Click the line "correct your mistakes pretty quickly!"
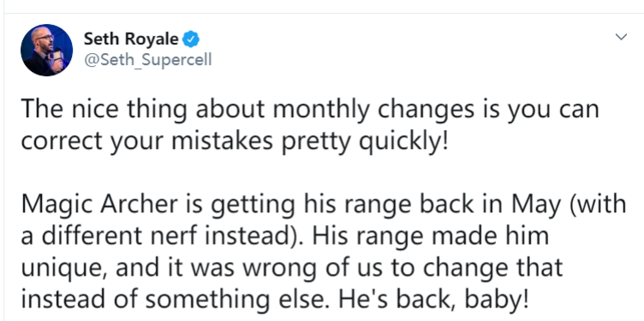Viewport: 644px width, 321px height. (x=235, y=141)
